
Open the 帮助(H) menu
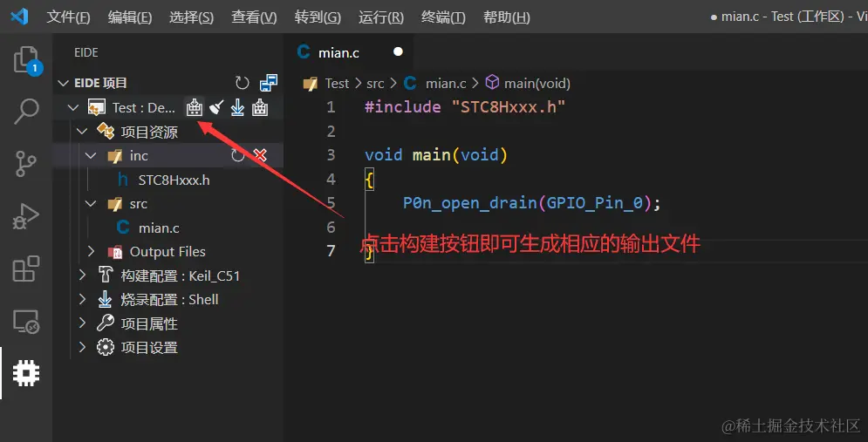(x=507, y=17)
